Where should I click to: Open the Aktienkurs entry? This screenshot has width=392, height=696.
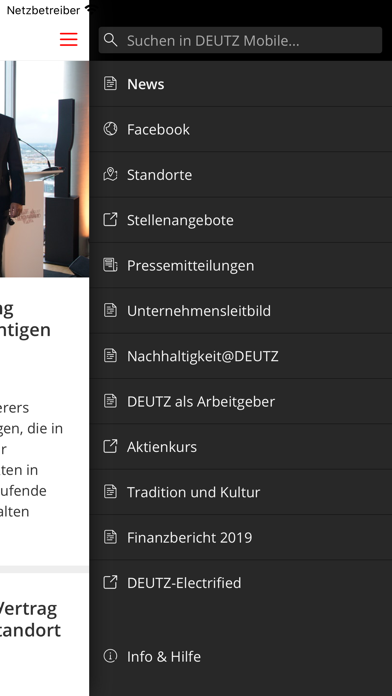pos(241,446)
